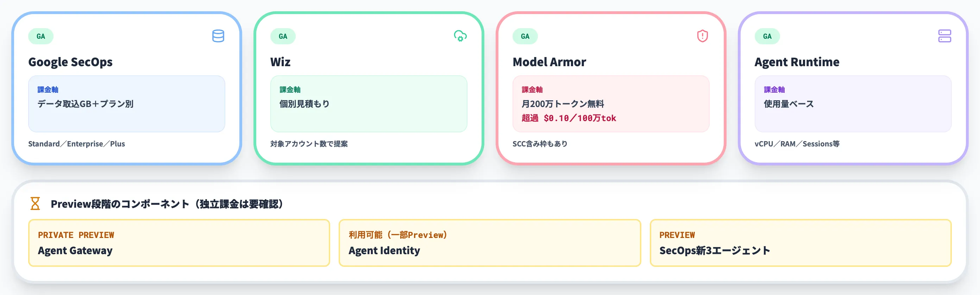
Task: Click the cloud gear icon on Wiz card
Action: 460,36
